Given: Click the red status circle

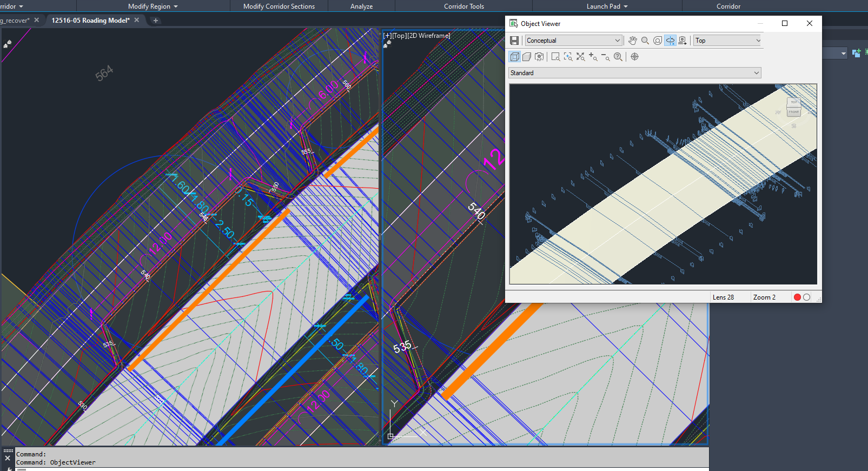Looking at the screenshot, I should click(x=797, y=297).
